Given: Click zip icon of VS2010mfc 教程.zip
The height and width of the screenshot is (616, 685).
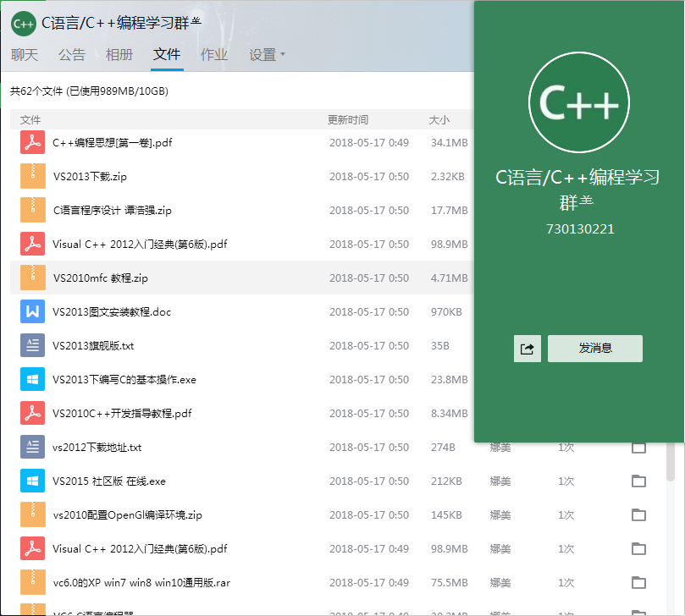Looking at the screenshot, I should click(x=33, y=278).
